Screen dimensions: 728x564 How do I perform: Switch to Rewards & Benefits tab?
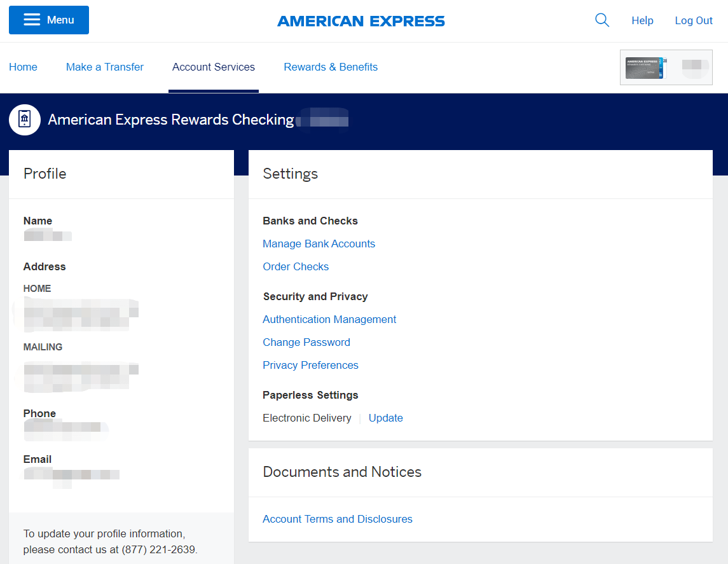tap(331, 67)
